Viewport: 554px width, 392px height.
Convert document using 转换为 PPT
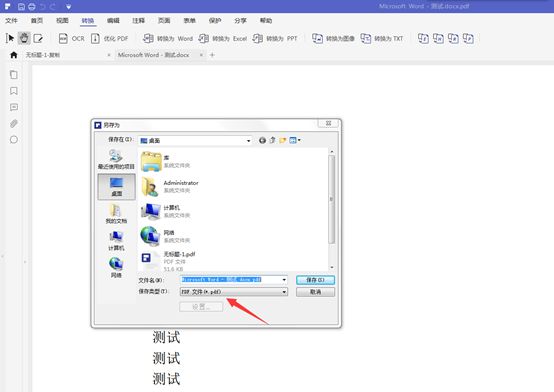pyautogui.click(x=275, y=39)
